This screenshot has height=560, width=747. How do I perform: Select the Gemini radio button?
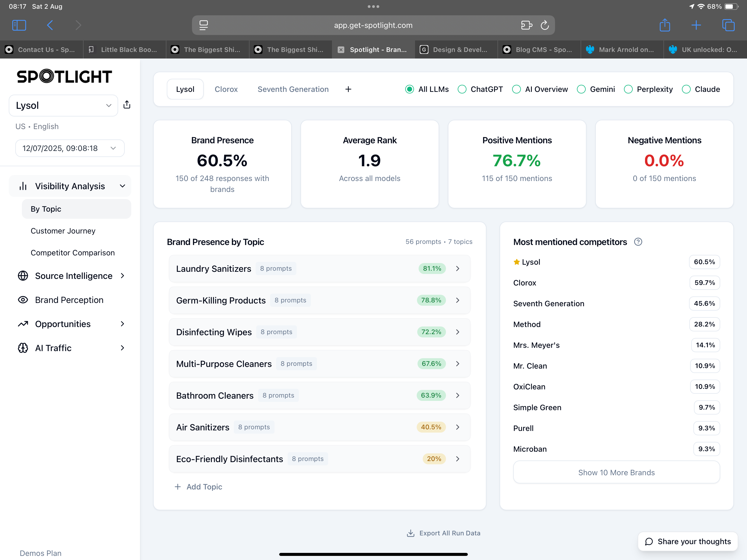coord(581,89)
